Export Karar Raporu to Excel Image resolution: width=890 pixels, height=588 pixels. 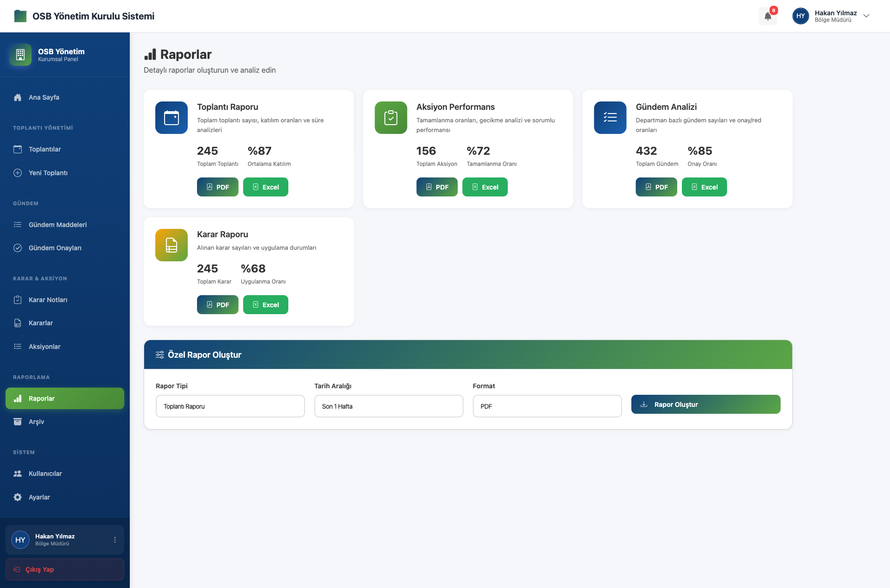(266, 305)
